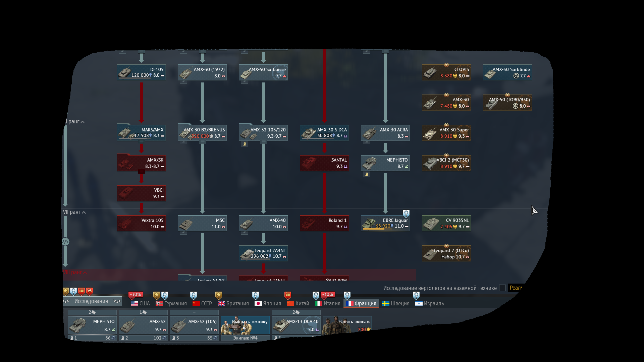Click the EBRC Jaguar vehicle card
Screen dimensions: 644x362
point(385,223)
